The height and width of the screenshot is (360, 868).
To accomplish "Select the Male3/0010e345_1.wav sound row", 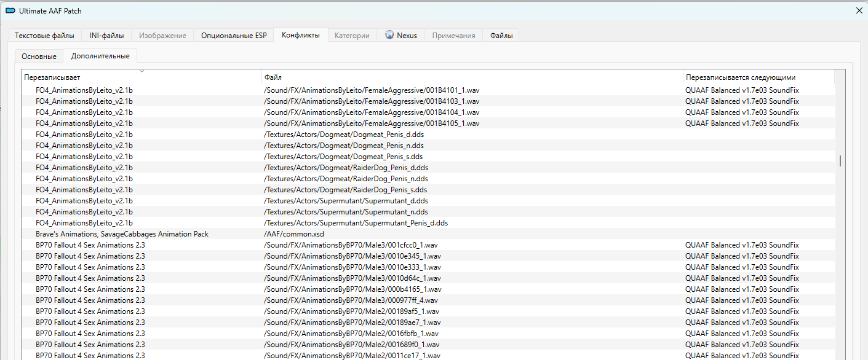I will coord(352,256).
